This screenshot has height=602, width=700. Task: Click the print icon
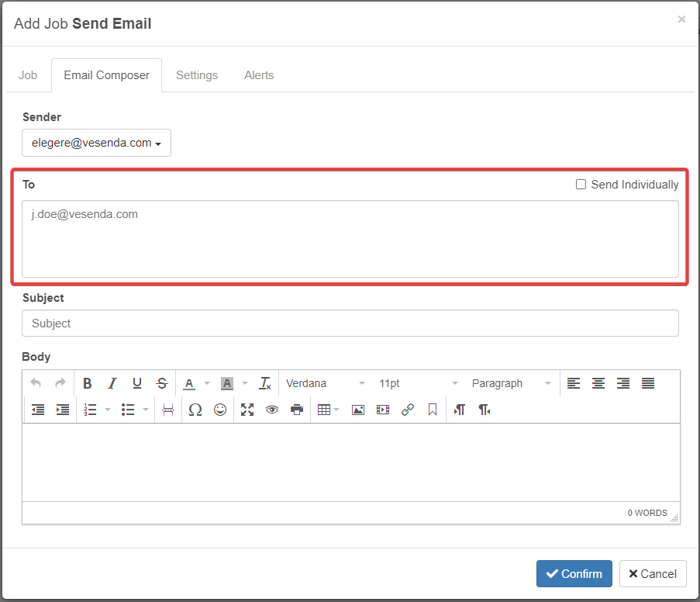(297, 410)
